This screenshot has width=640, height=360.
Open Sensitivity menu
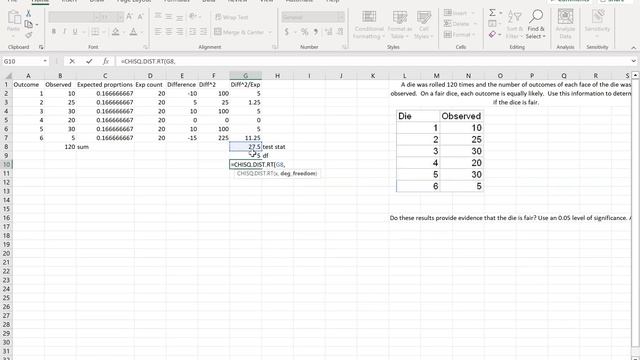(x=597, y=24)
